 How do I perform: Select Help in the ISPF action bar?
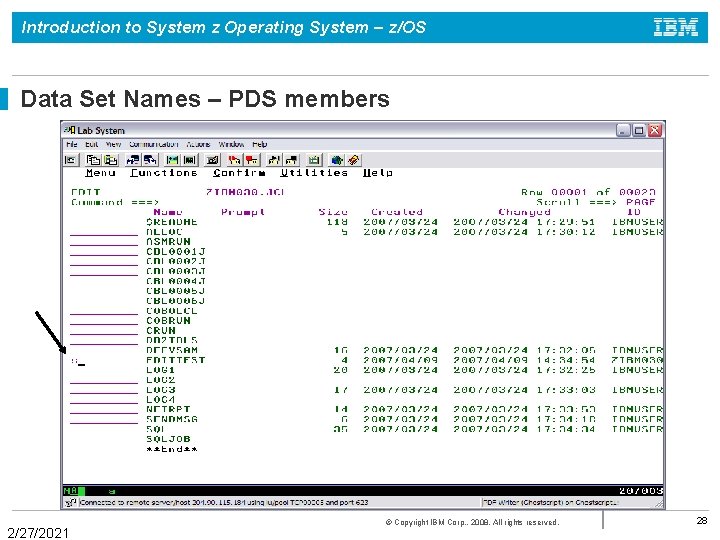pos(377,173)
